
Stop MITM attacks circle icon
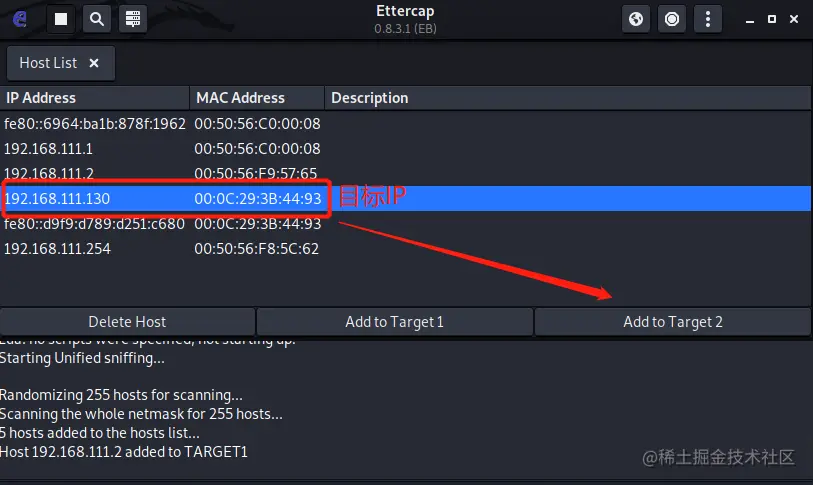672,19
